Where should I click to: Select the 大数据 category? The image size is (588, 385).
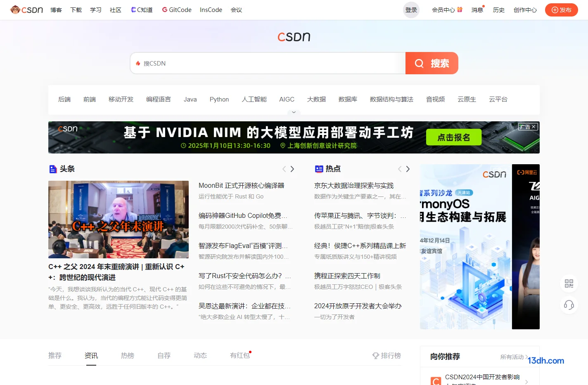tap(316, 99)
